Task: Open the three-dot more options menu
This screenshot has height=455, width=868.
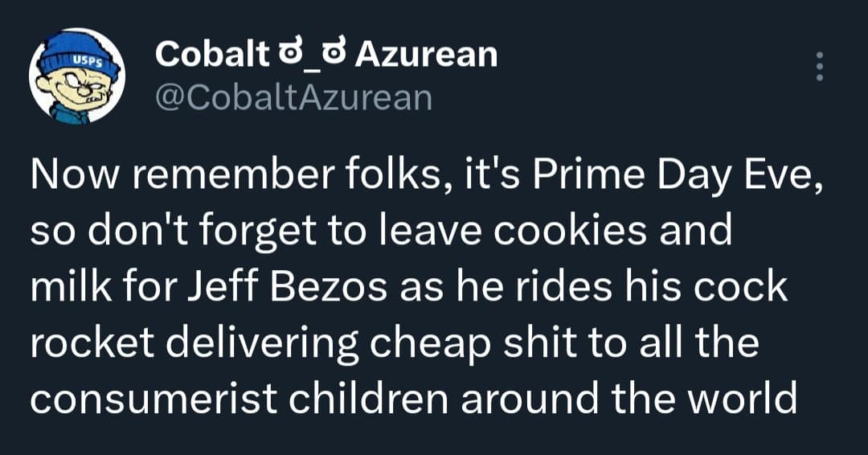Action: pos(819,67)
